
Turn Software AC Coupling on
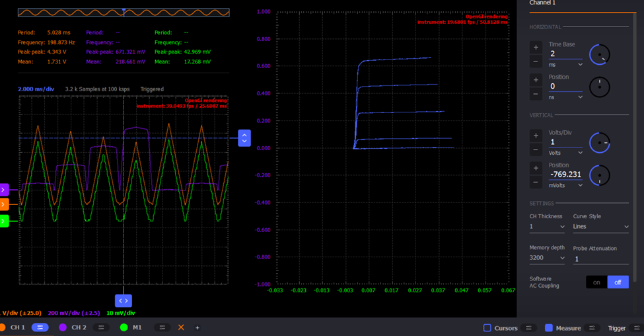click(596, 282)
